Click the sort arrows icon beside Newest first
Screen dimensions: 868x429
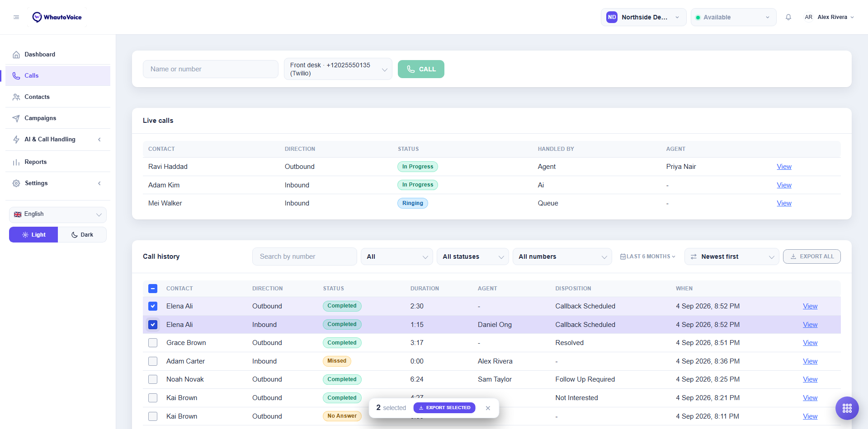[693, 256]
